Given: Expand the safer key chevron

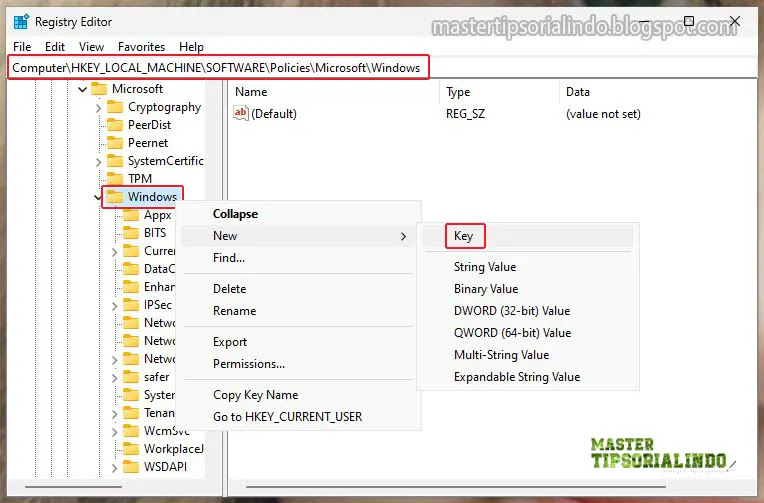Looking at the screenshot, I should (x=115, y=378).
